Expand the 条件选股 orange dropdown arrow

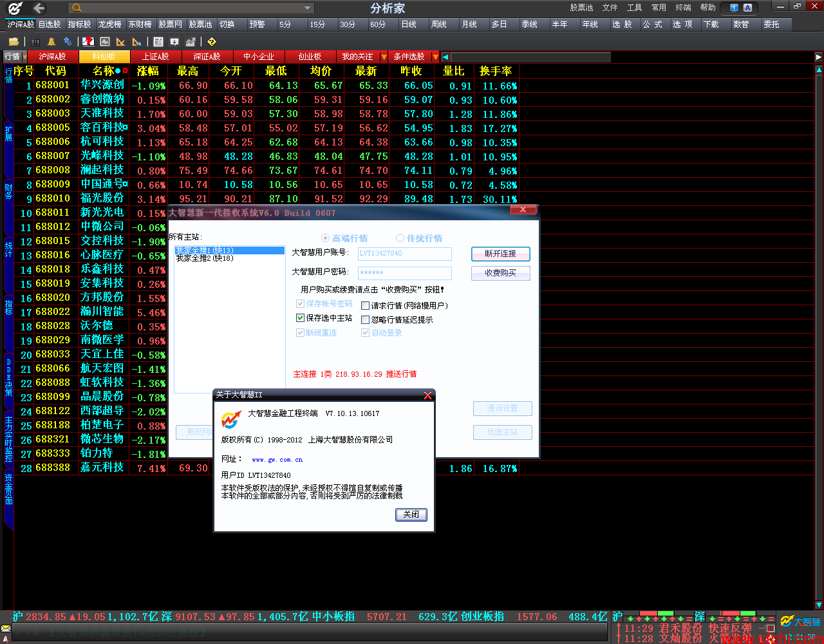pos(435,57)
